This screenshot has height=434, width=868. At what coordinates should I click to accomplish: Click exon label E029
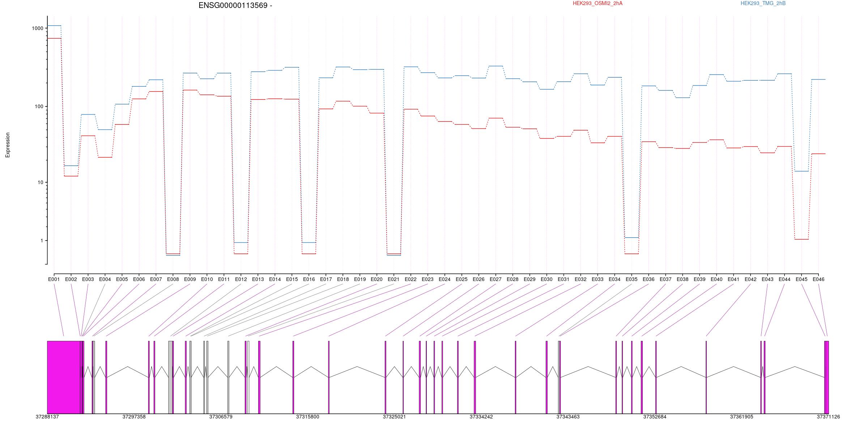(x=529, y=280)
